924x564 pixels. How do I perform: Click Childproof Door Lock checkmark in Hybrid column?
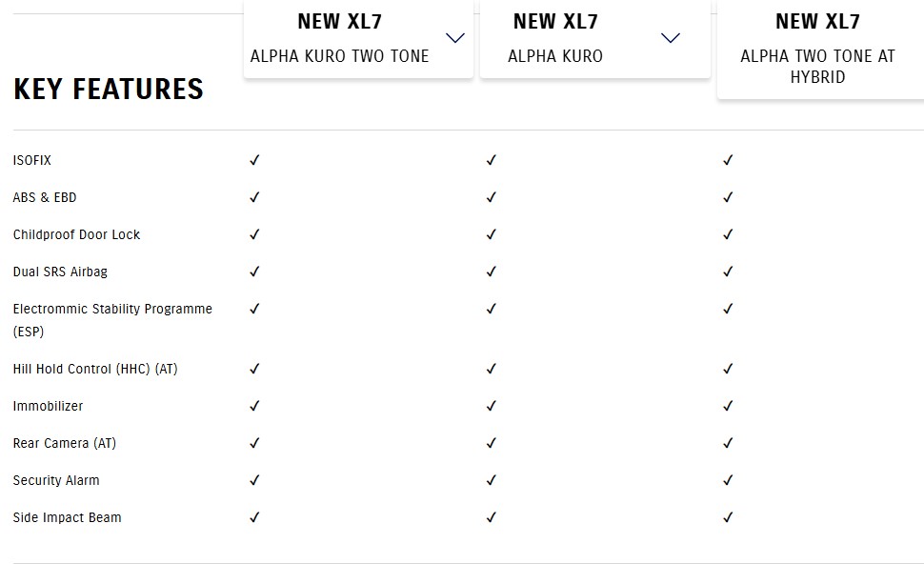pyautogui.click(x=728, y=234)
